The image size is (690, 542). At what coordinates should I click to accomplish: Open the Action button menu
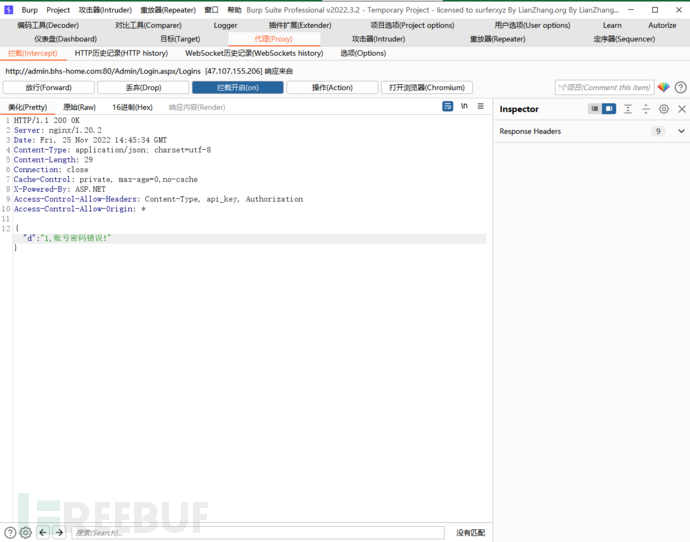332,88
